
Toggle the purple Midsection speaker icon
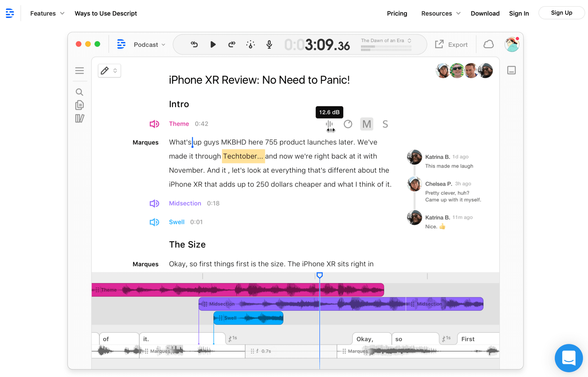[x=154, y=203]
